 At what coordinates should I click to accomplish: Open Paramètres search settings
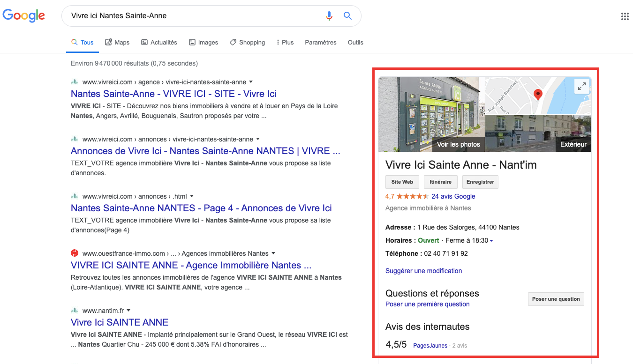click(321, 42)
